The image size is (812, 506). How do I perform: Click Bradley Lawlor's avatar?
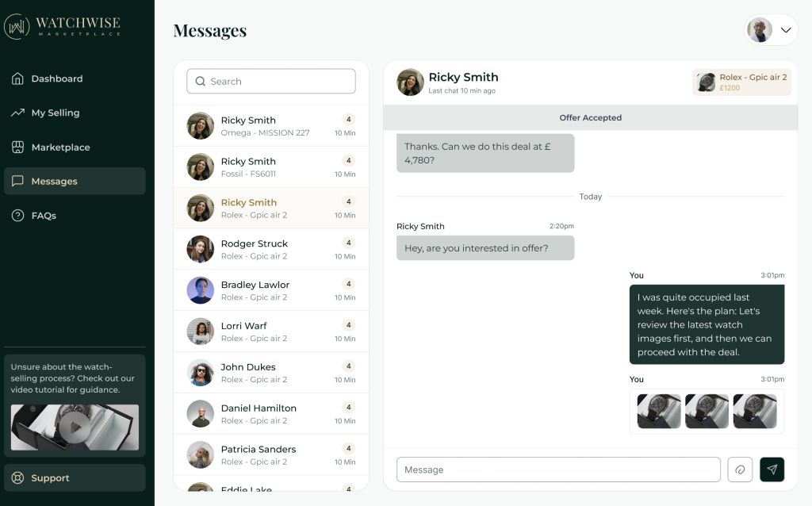coord(201,290)
